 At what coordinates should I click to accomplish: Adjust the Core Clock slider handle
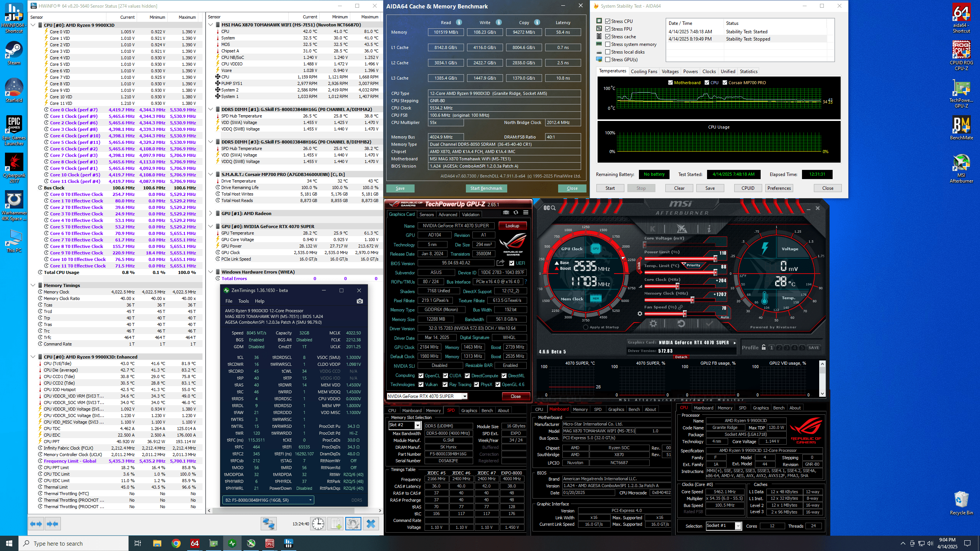click(678, 286)
